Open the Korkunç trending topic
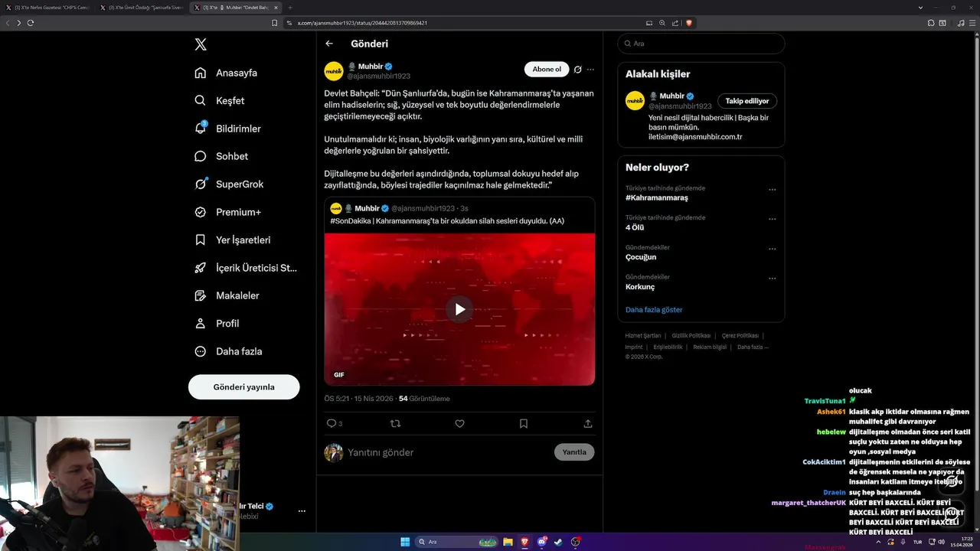Screen dimensions: 980x551 pyautogui.click(x=640, y=287)
